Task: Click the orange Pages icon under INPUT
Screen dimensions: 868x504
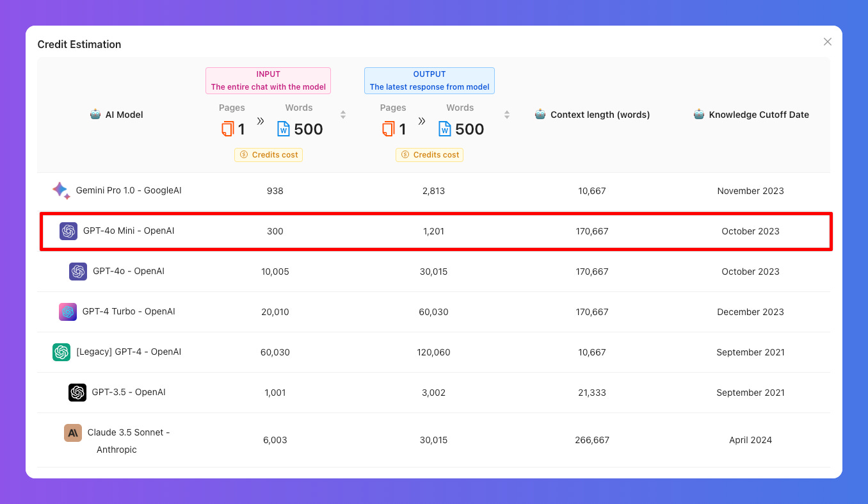Action: click(x=227, y=129)
